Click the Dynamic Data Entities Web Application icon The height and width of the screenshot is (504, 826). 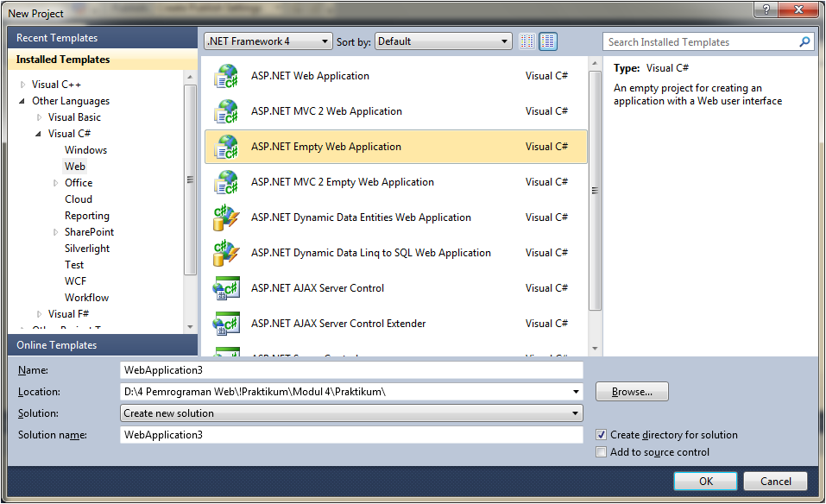[x=226, y=217]
